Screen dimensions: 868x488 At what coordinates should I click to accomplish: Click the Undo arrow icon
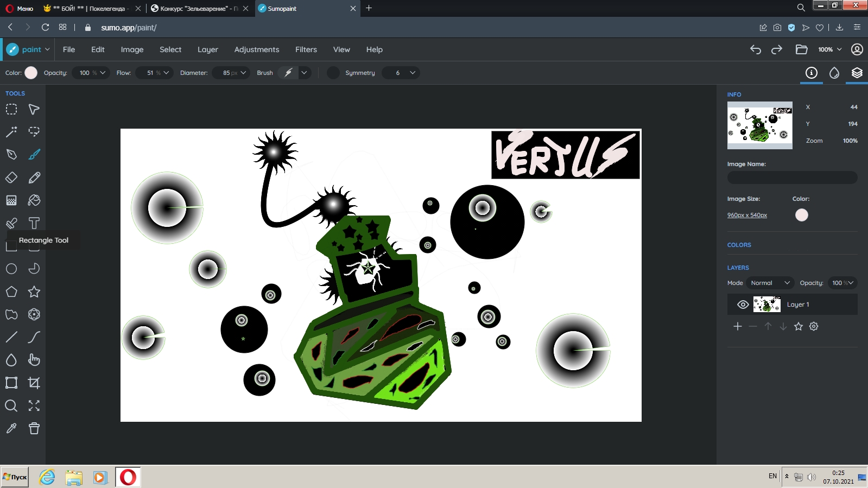click(755, 49)
